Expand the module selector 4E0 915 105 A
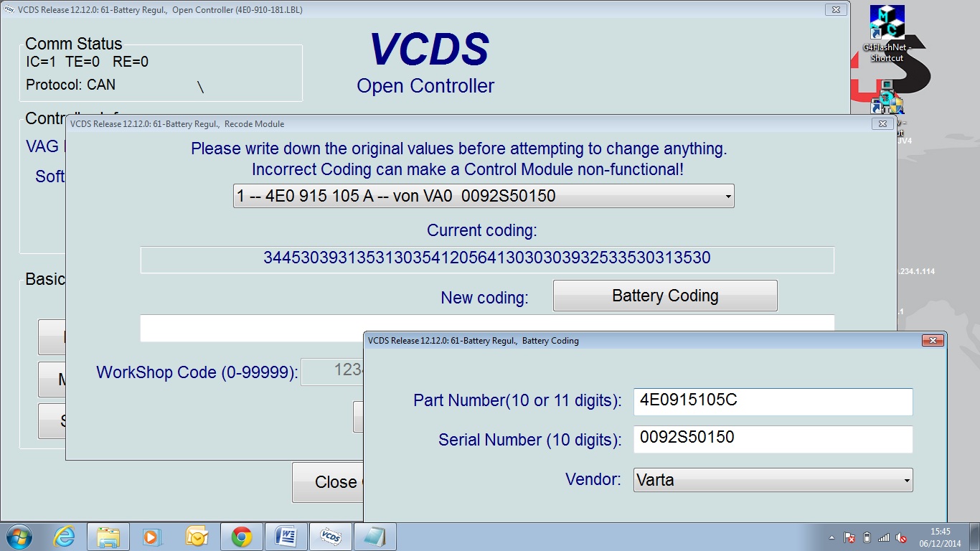 [484, 196]
